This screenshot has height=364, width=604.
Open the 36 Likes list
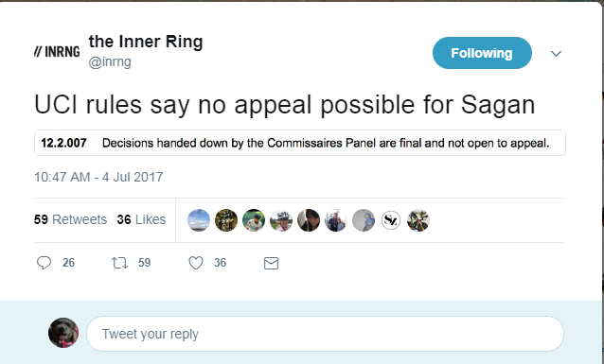pyautogui.click(x=141, y=219)
